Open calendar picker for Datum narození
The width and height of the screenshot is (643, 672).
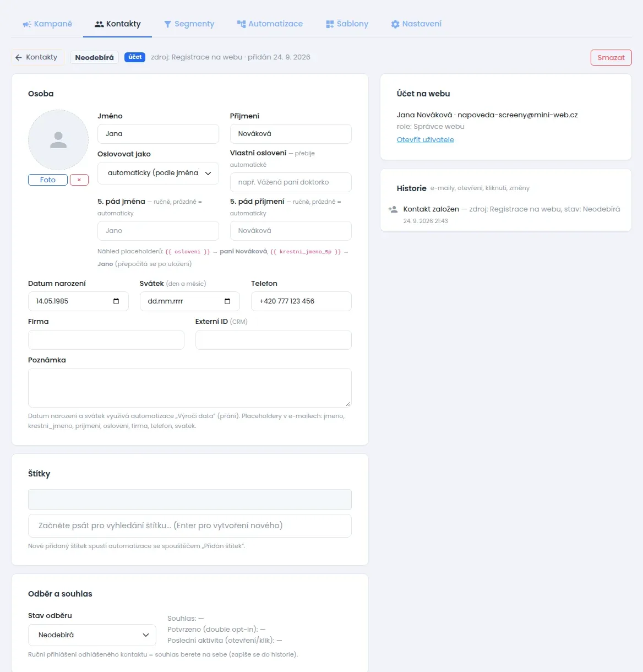point(116,301)
